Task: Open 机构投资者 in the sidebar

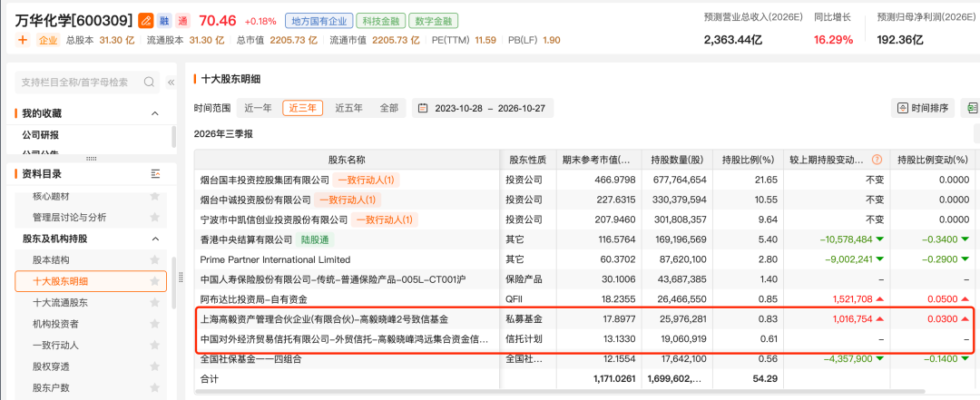Action: coord(55,324)
